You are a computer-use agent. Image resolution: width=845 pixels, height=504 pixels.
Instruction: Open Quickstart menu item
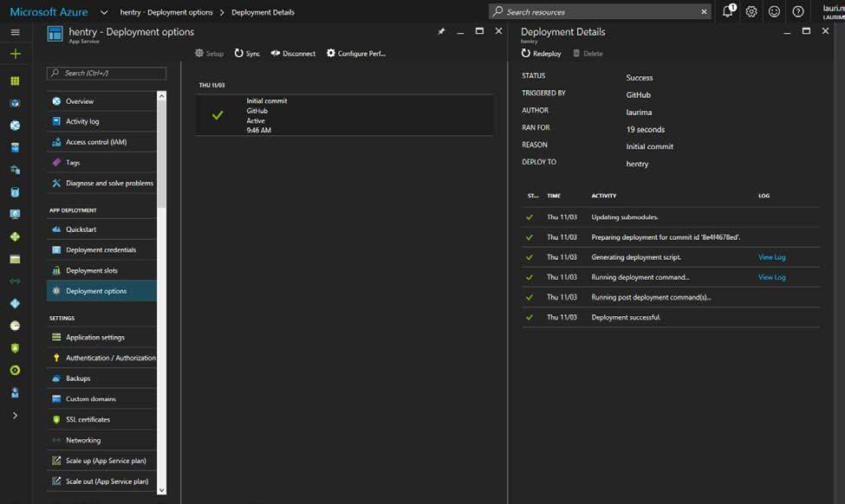tap(102, 229)
